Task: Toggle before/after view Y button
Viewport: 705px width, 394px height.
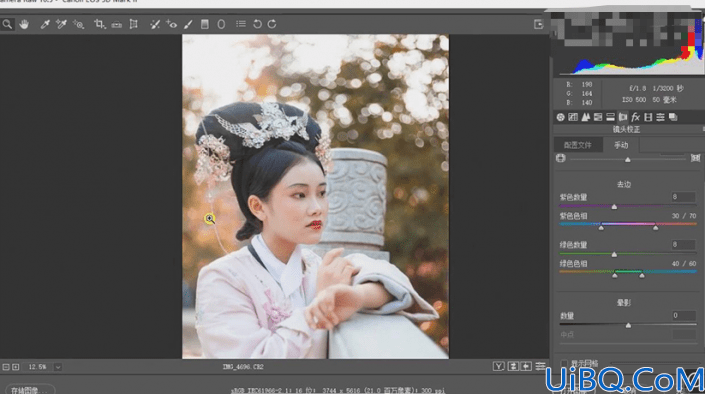Action: pos(498,367)
